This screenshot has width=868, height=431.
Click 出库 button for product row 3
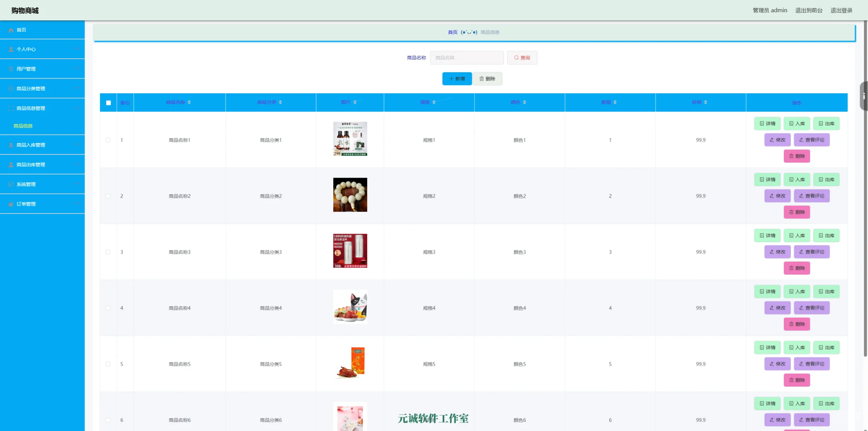pos(826,236)
